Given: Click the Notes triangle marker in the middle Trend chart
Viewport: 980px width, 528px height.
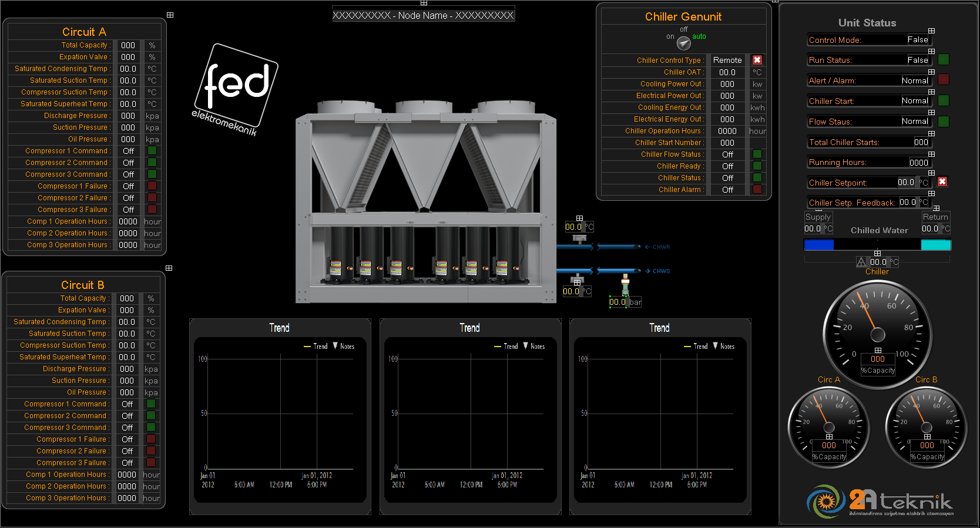Looking at the screenshot, I should coord(526,346).
